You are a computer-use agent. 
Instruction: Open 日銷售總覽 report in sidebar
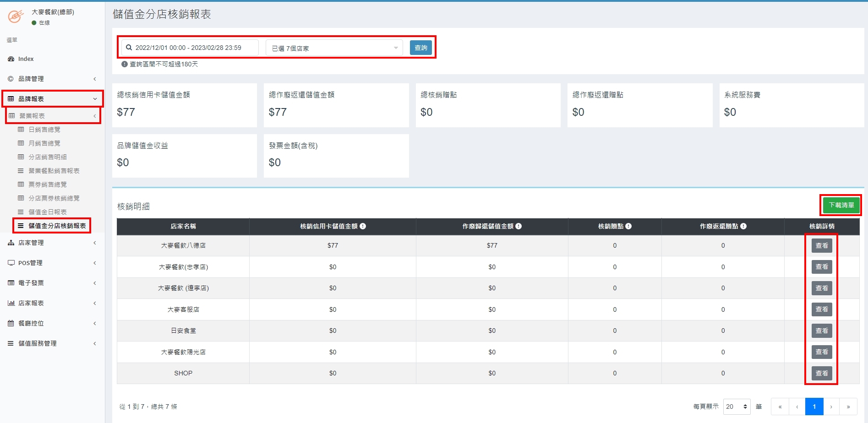tap(44, 130)
